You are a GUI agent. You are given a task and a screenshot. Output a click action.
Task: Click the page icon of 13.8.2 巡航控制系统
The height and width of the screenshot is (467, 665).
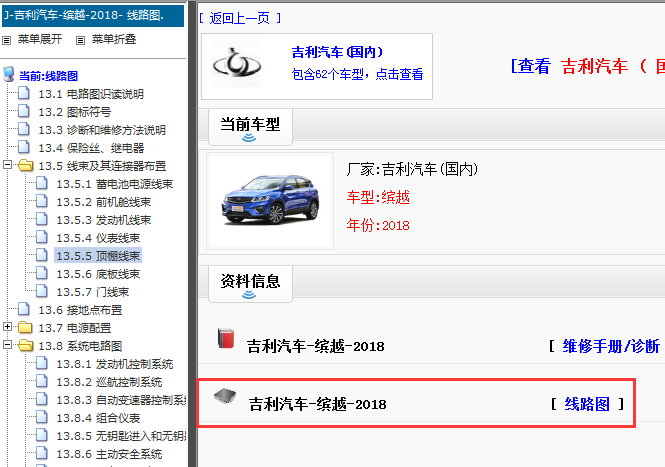coord(42,381)
